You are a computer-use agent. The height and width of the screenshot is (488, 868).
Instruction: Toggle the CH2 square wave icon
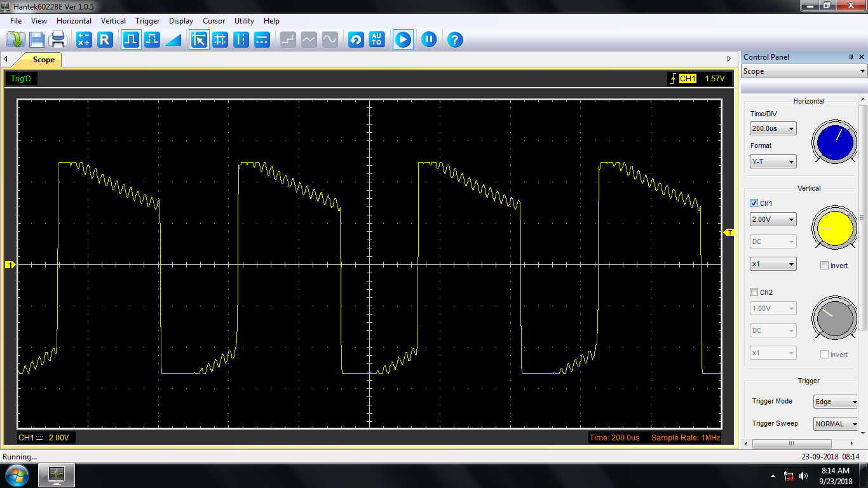pos(152,39)
